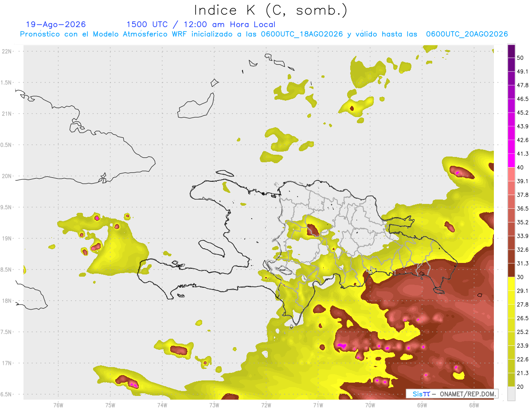
Task: Click longitude label '76W'
Action: pos(58,405)
